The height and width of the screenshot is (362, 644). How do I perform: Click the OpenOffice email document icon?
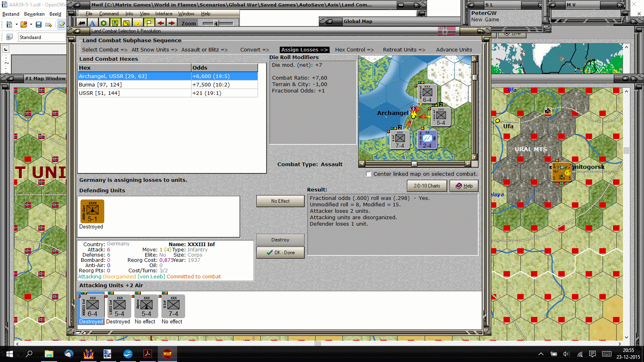49,25
